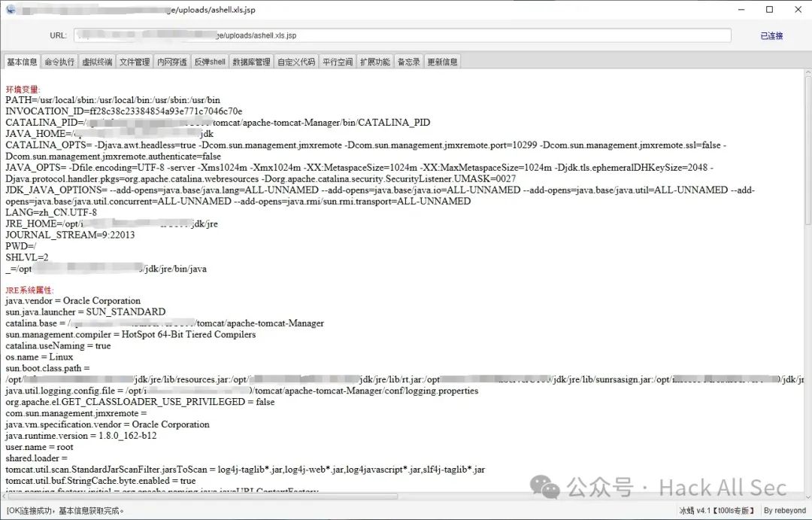Click the 已连接 status link

771,36
